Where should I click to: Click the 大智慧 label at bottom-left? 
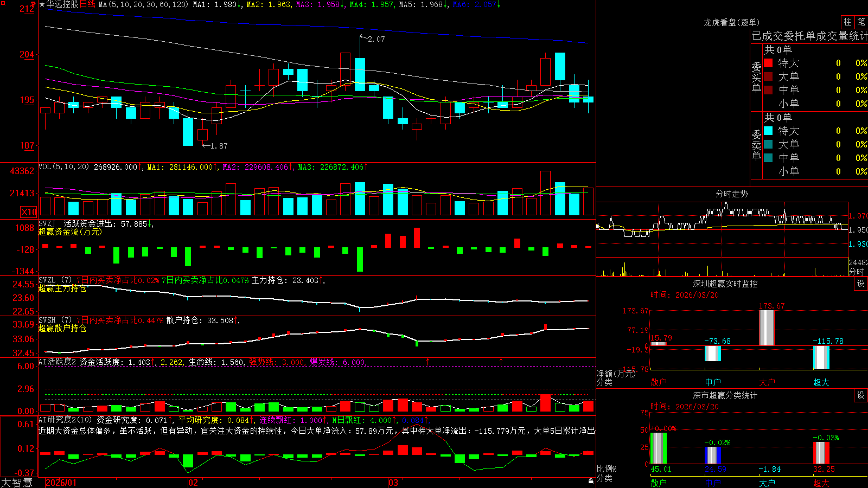pos(17,482)
